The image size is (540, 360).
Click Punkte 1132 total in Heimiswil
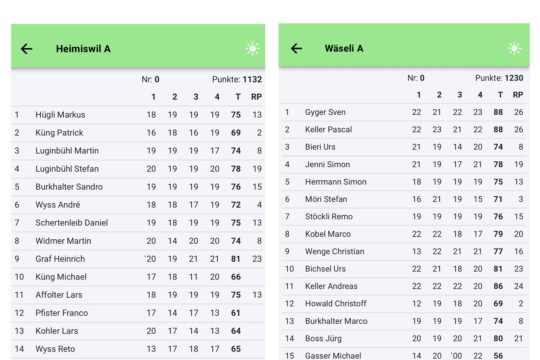(237, 80)
